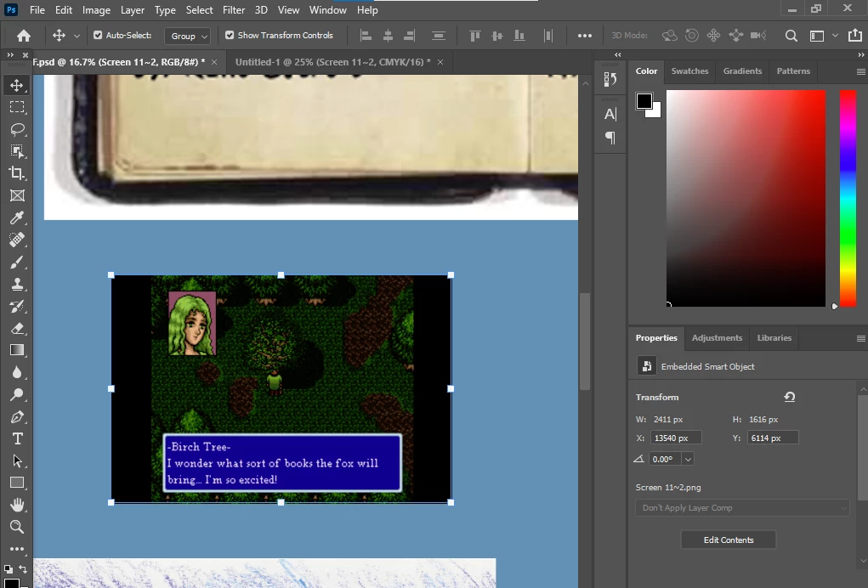
Task: Open more align and distribute options
Action: click(x=585, y=36)
